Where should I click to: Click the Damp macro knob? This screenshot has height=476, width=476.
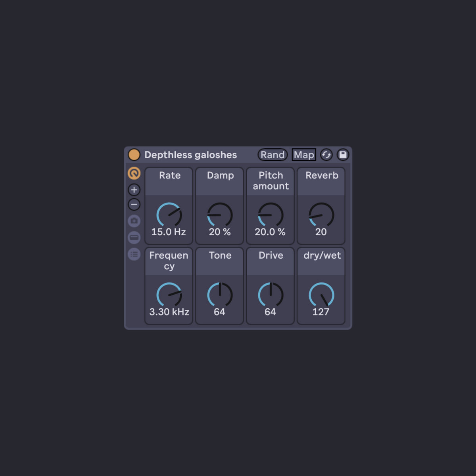(x=220, y=215)
